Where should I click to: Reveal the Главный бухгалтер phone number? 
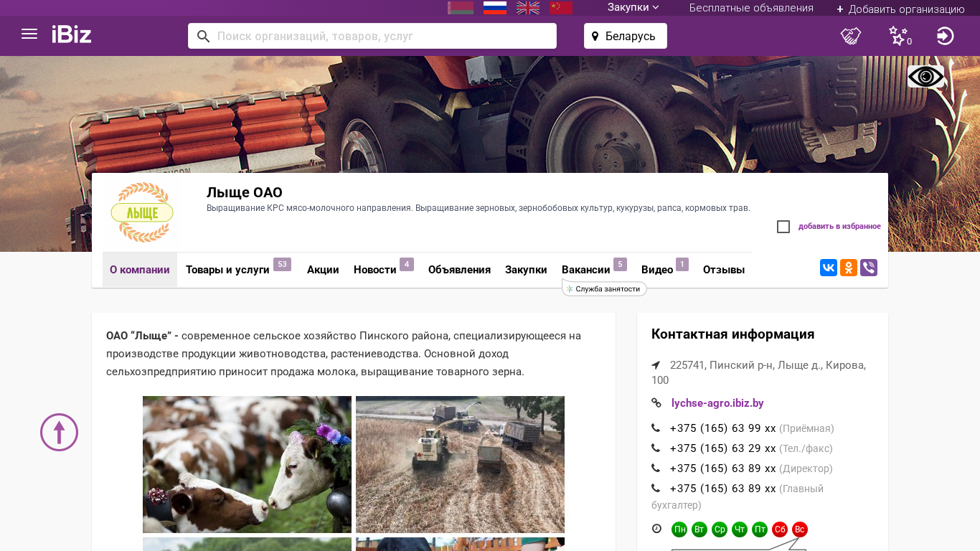723,489
